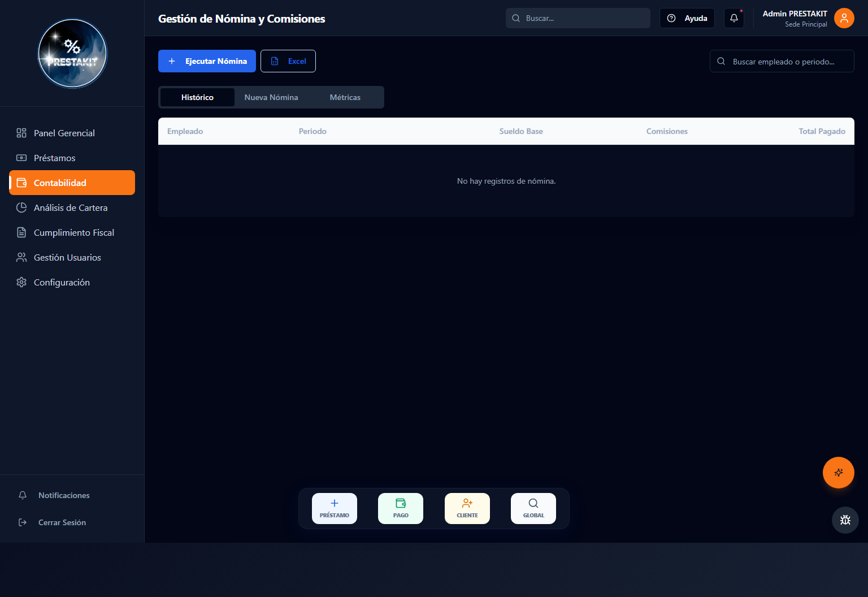This screenshot has width=868, height=597.
Task: Open the sparkle AI assistant floating button
Action: point(838,473)
